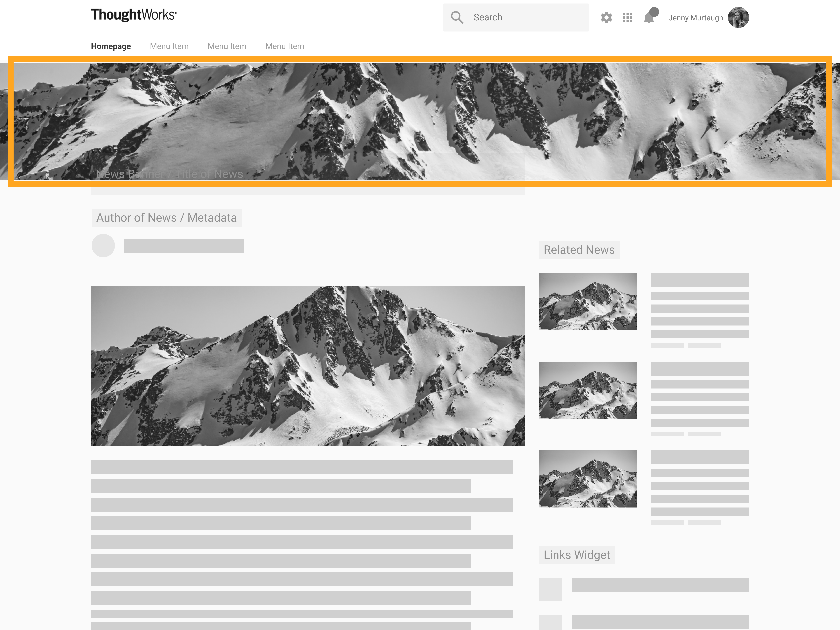Click Jenny Murtaugh's profile avatar
This screenshot has height=630, width=840.
coord(738,17)
